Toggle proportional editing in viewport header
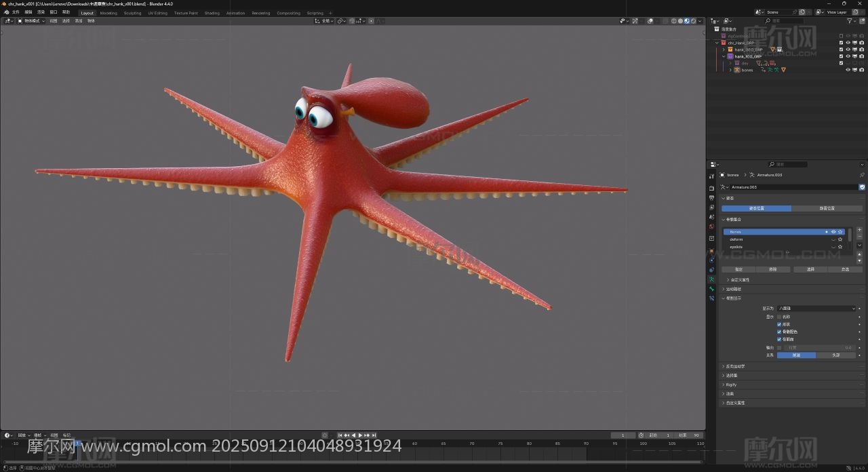The width and height of the screenshot is (868, 472). pyautogui.click(x=372, y=21)
